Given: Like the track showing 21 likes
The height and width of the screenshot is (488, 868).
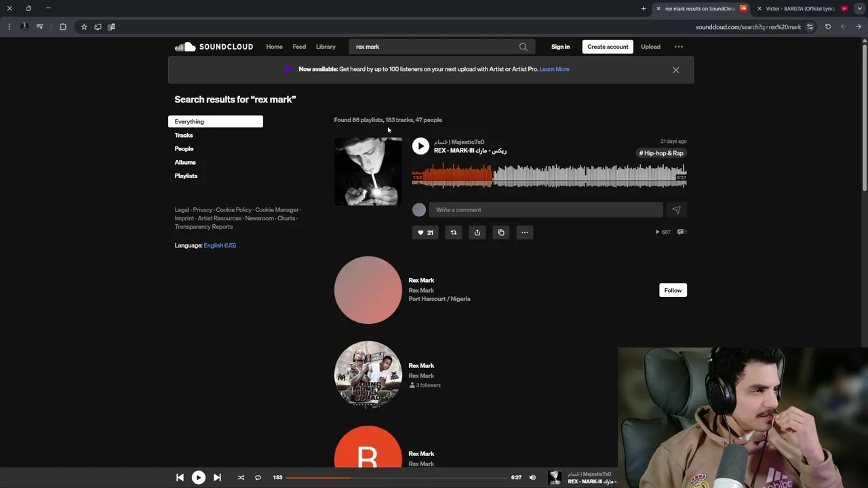Looking at the screenshot, I should (x=425, y=232).
